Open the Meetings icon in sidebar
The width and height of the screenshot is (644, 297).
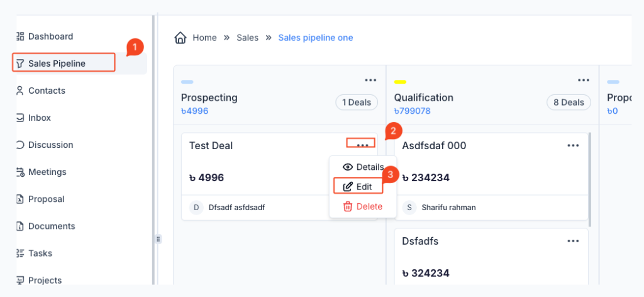[20, 172]
